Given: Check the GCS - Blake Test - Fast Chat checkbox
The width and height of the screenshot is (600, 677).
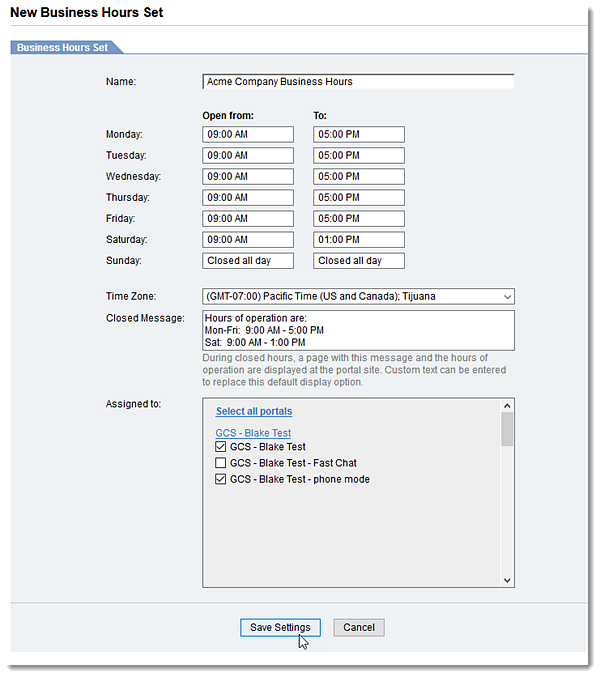Looking at the screenshot, I should pos(220,463).
